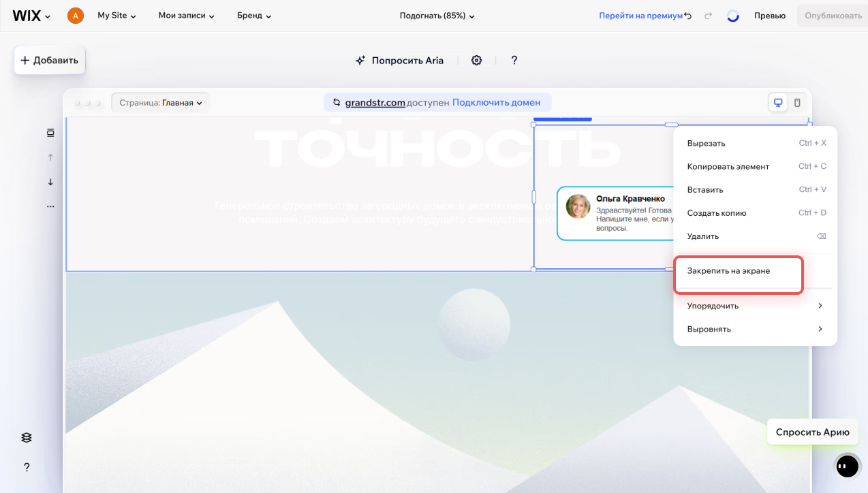This screenshot has height=493, width=868.
Task: Open section more options three dots
Action: [x=50, y=206]
